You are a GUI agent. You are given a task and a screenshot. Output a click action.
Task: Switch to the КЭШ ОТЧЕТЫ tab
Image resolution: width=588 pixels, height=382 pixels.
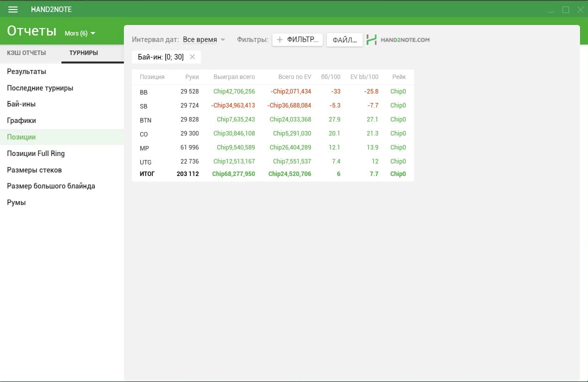coord(26,53)
